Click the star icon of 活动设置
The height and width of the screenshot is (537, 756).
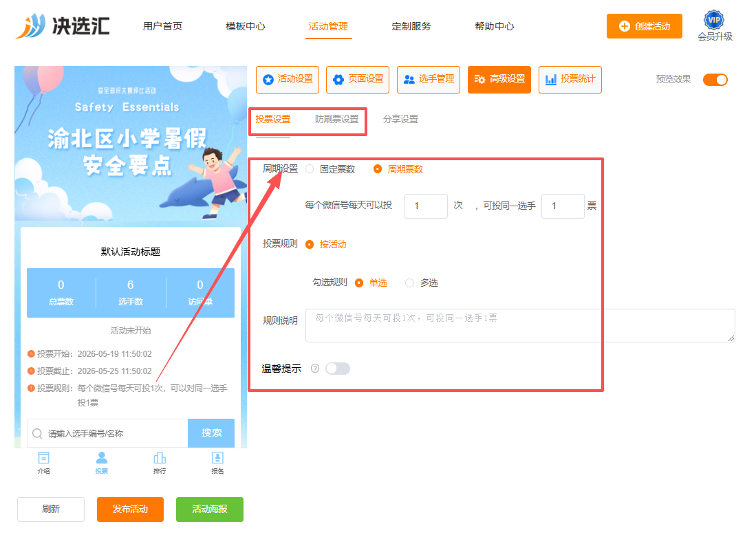tap(268, 80)
